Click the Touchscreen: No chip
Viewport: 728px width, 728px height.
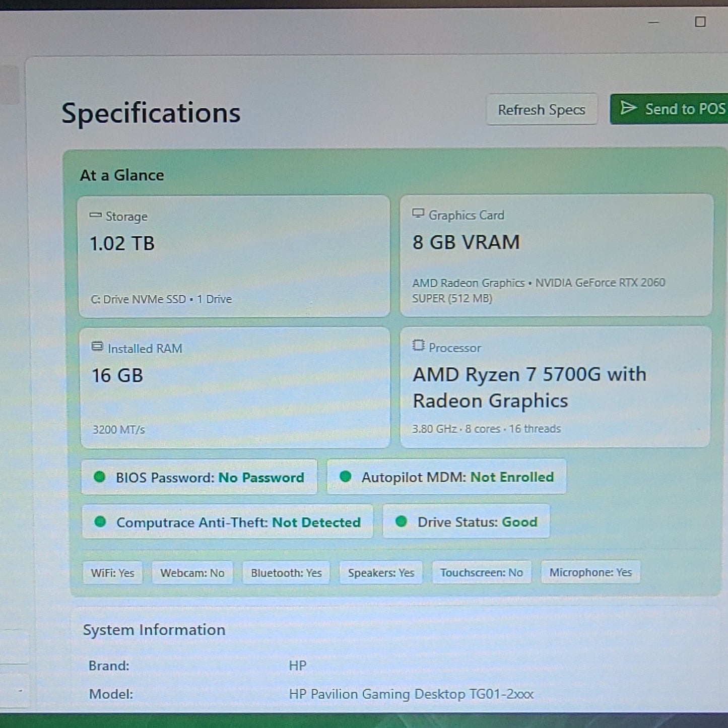click(482, 572)
